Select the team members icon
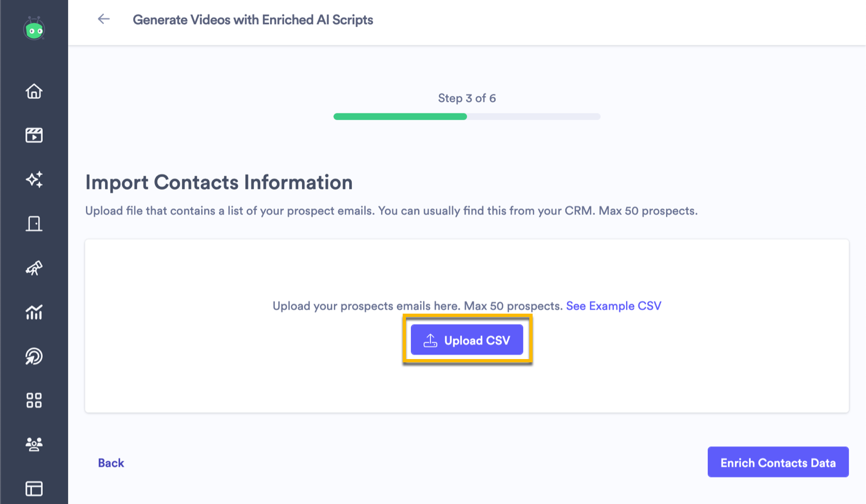This screenshot has height=504, width=866. [x=34, y=444]
